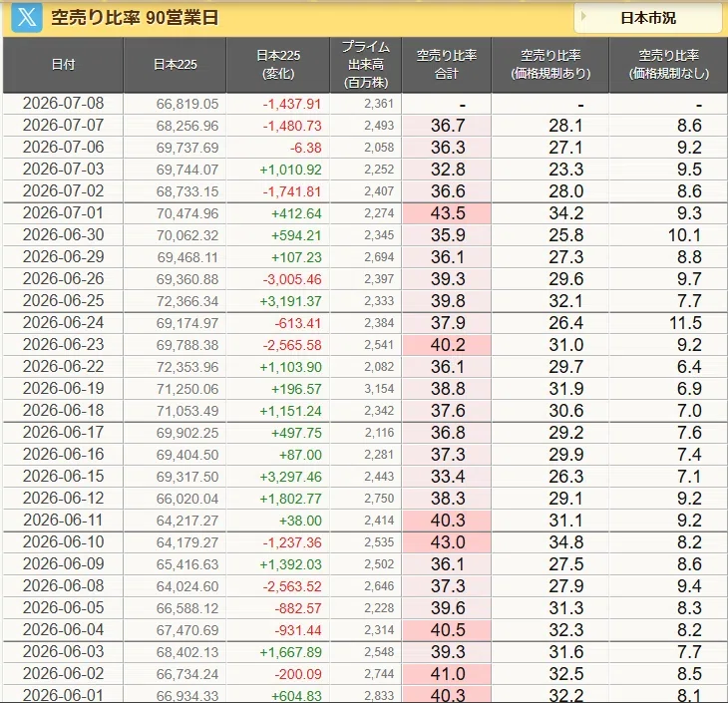Select the date cell 2026-06-10

pyautogui.click(x=63, y=541)
